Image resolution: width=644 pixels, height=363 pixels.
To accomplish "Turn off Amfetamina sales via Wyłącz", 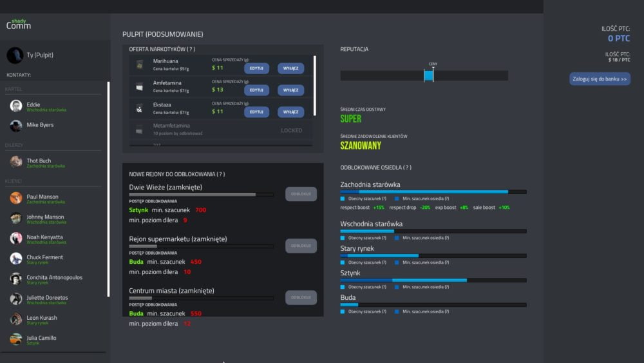I will (x=290, y=90).
